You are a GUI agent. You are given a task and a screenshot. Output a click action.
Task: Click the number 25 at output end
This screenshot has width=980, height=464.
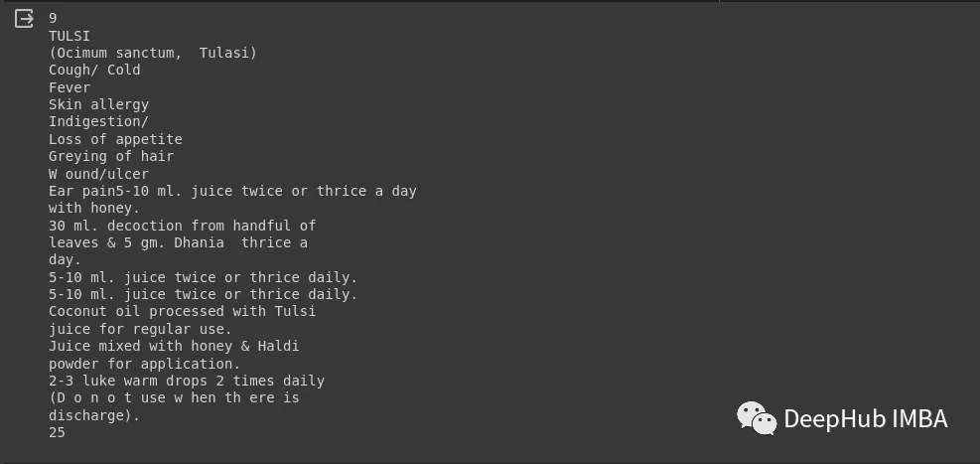click(x=57, y=432)
